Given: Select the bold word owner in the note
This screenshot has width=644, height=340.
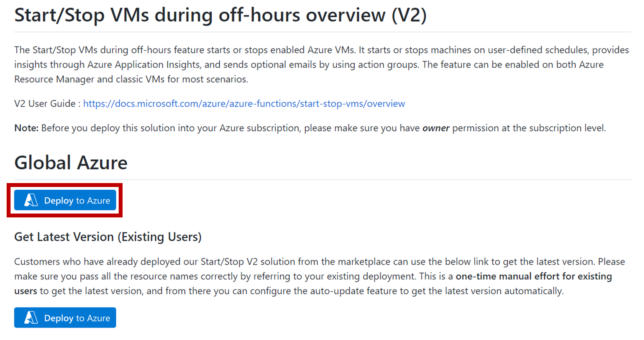Looking at the screenshot, I should point(436,128).
